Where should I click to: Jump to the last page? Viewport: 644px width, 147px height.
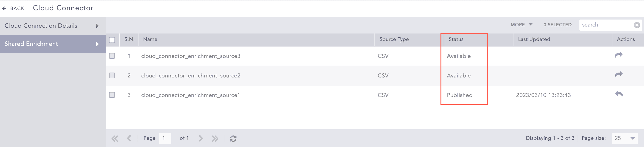[215, 138]
